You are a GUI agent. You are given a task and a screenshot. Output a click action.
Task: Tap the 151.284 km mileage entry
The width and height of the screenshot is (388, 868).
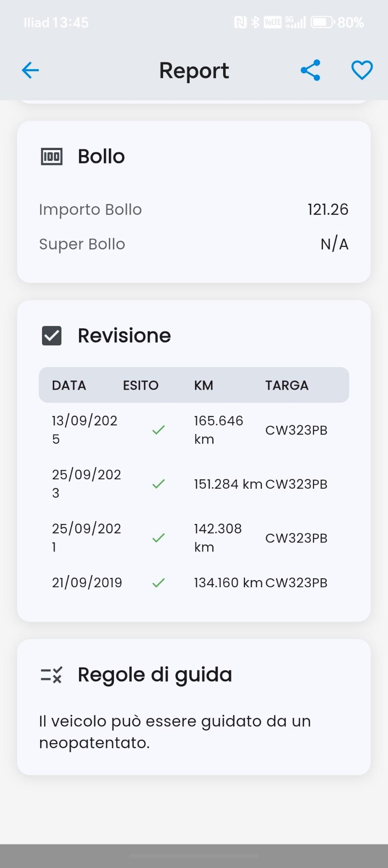pyautogui.click(x=228, y=484)
